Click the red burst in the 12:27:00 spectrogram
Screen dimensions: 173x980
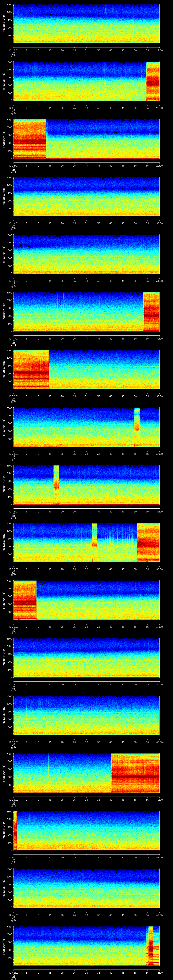click(x=153, y=81)
